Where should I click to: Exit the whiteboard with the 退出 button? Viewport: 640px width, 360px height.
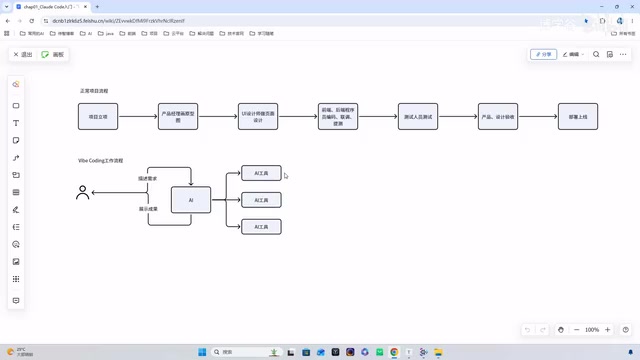(x=23, y=54)
